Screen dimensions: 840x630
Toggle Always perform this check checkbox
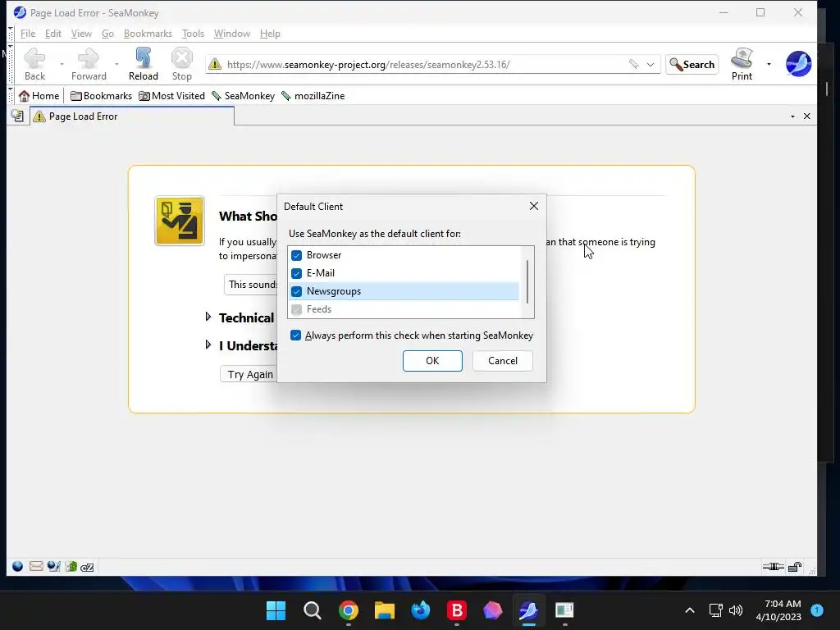(x=295, y=336)
